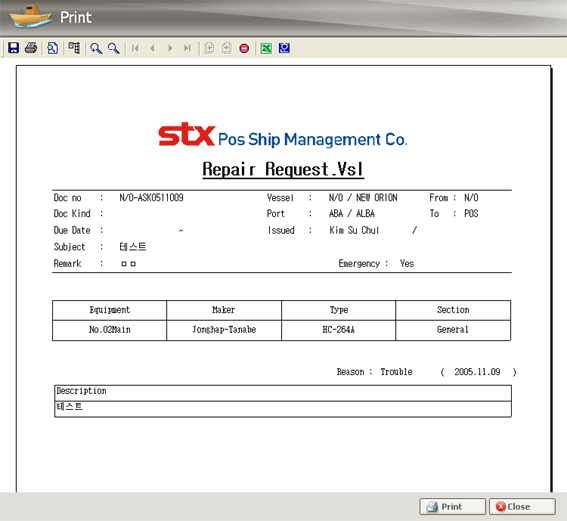Go to the next page arrow

(170, 48)
